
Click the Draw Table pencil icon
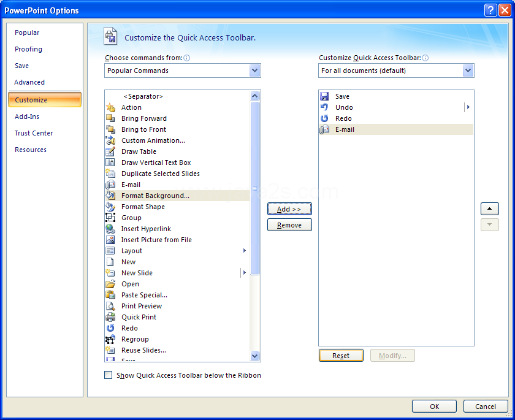[x=110, y=151]
